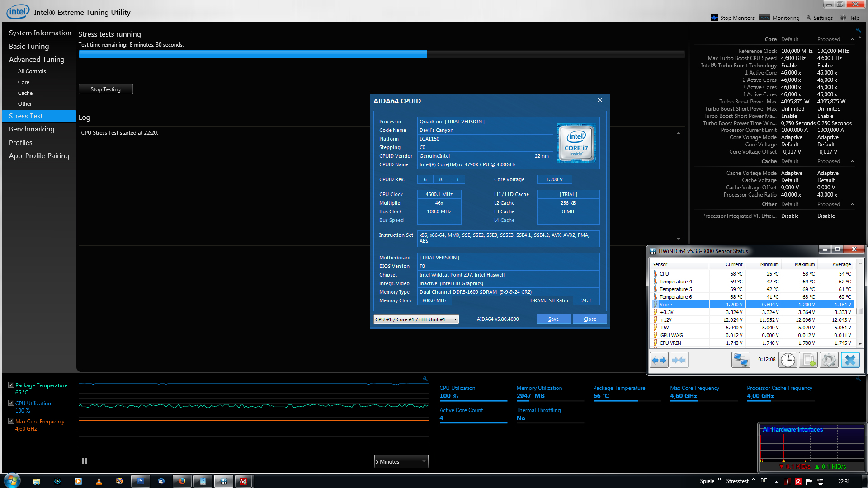The height and width of the screenshot is (488, 868).
Task: Click HWiNFO clock reset timer icon
Action: pos(788,360)
